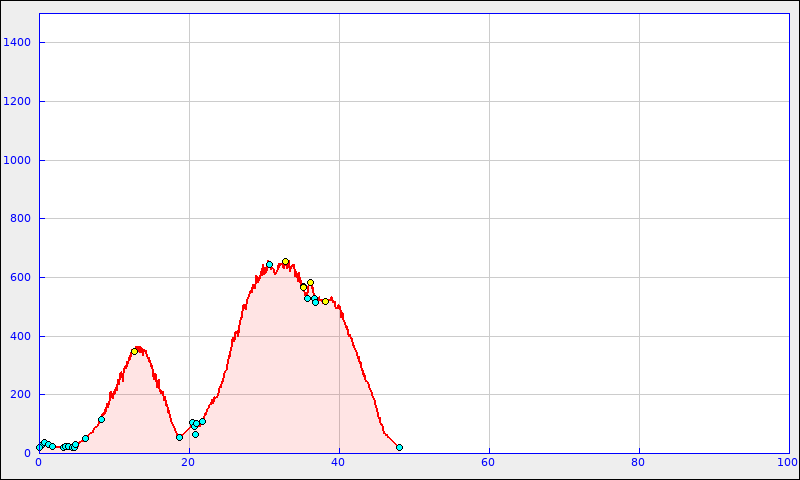This screenshot has width=800, height=480.
Task: Click y-axis label 1400
Action: tap(17, 42)
